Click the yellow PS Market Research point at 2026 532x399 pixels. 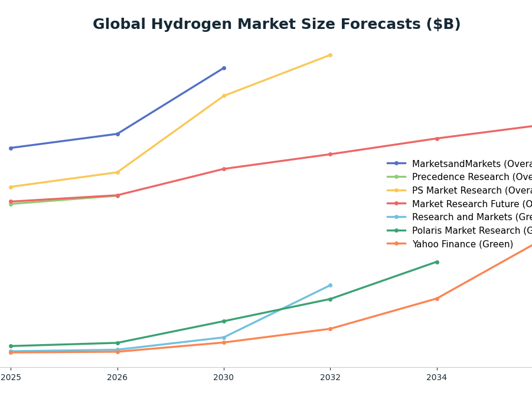click(x=118, y=172)
